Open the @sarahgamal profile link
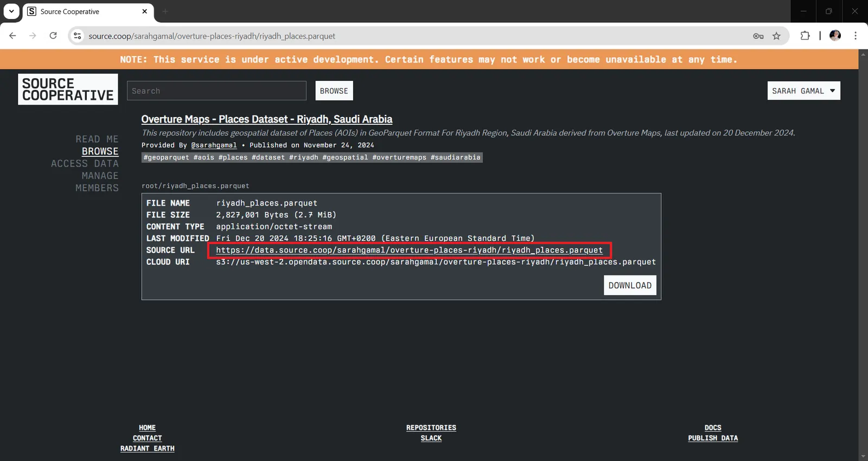The width and height of the screenshot is (868, 461). click(214, 145)
